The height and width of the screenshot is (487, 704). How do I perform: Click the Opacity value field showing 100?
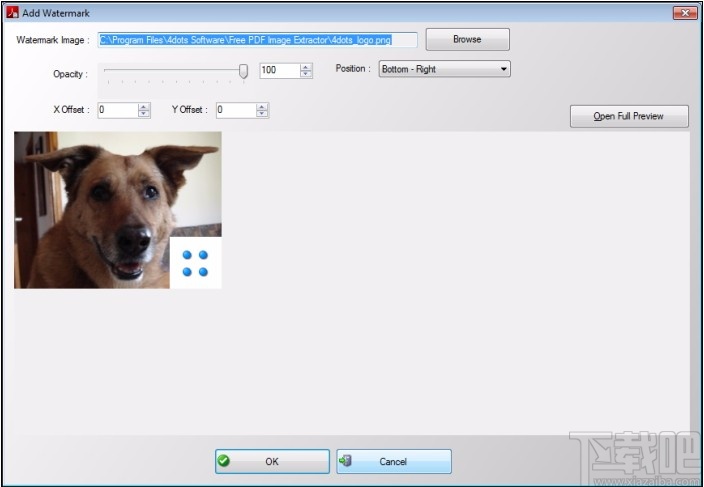pos(280,70)
